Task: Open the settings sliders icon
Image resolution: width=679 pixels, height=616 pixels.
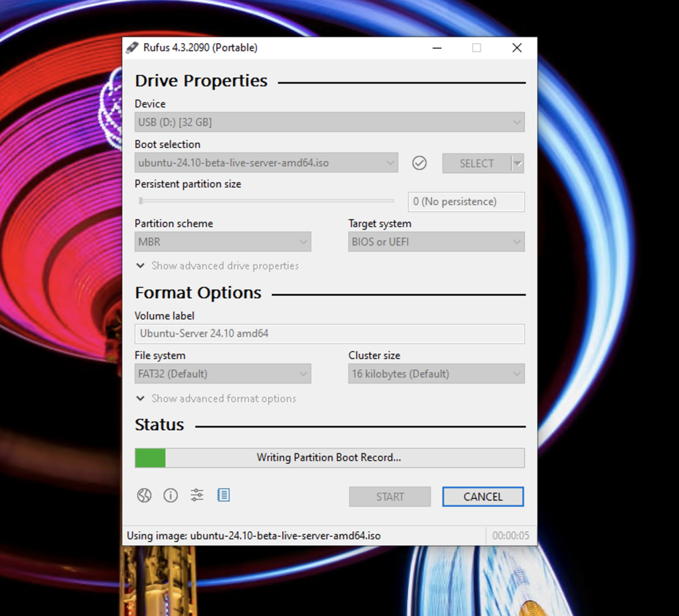Action: pos(197,495)
